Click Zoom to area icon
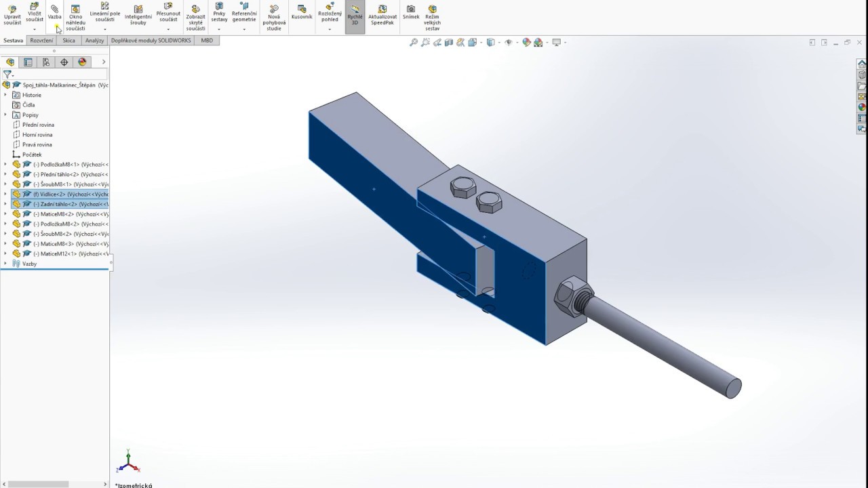 click(x=425, y=42)
